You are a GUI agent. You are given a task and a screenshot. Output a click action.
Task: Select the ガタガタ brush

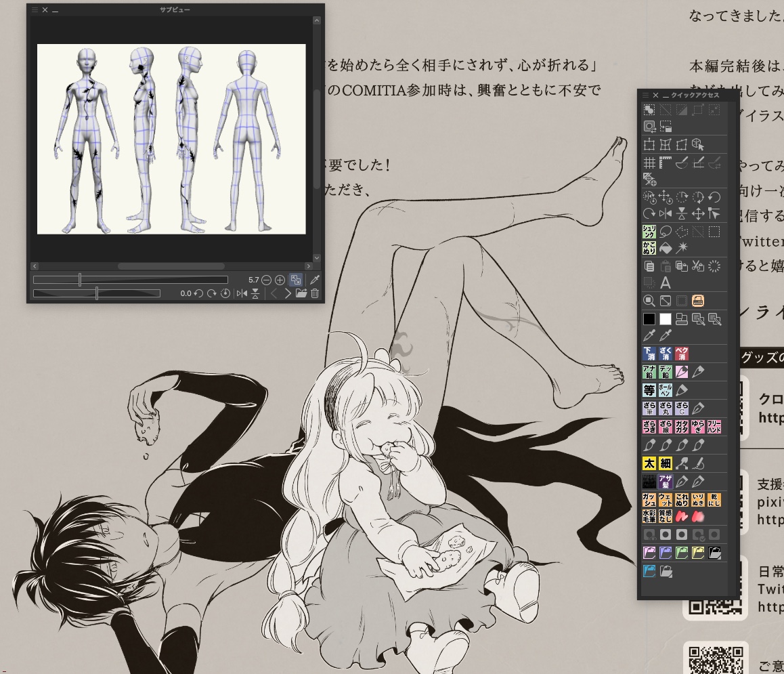(x=682, y=426)
